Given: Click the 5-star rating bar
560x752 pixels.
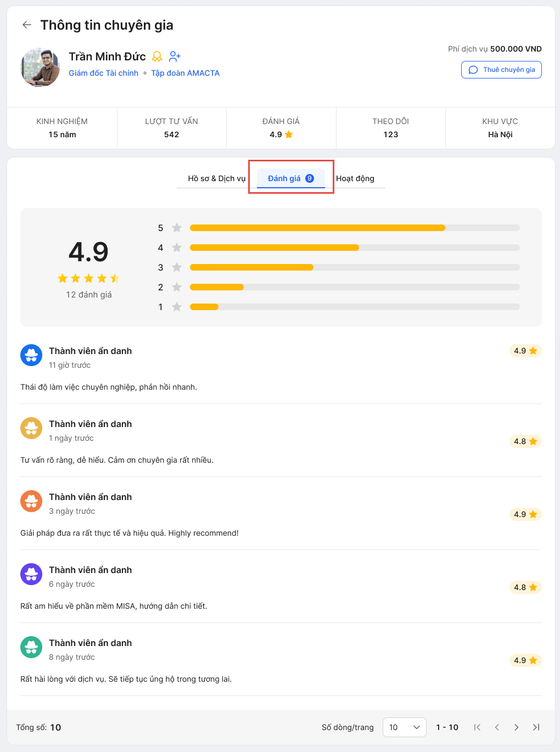Looking at the screenshot, I should pyautogui.click(x=354, y=228).
